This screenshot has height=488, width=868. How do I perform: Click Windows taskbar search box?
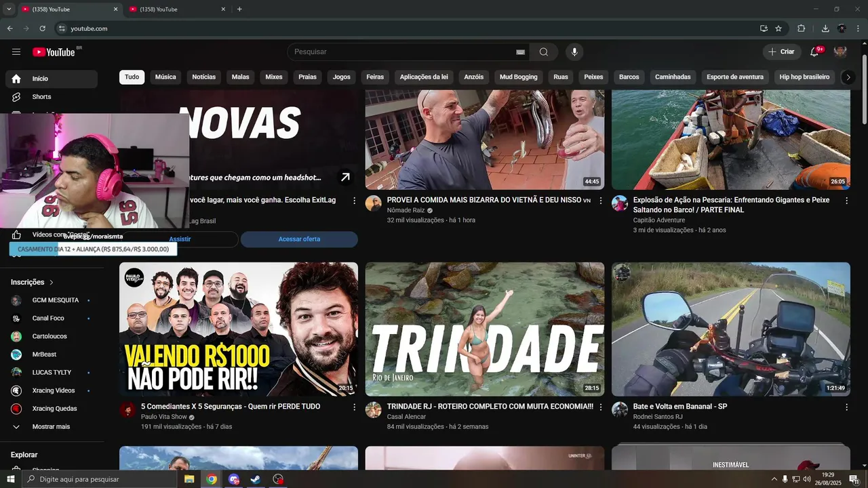pyautogui.click(x=100, y=479)
